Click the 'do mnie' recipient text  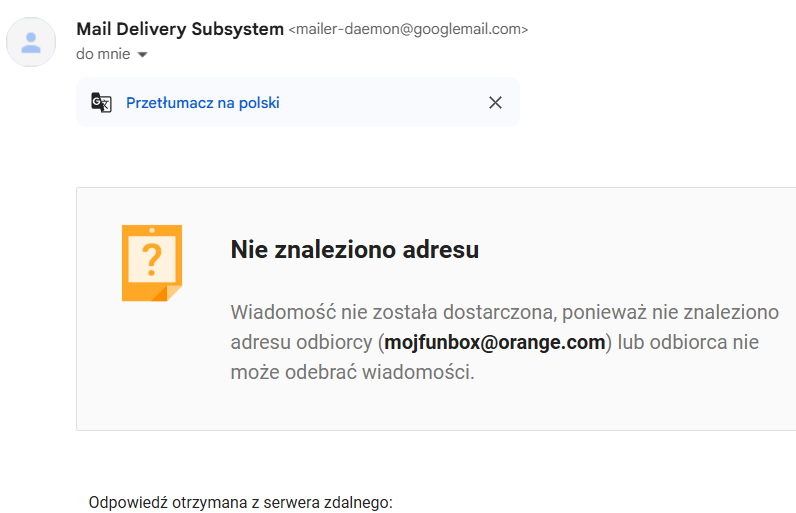point(103,54)
